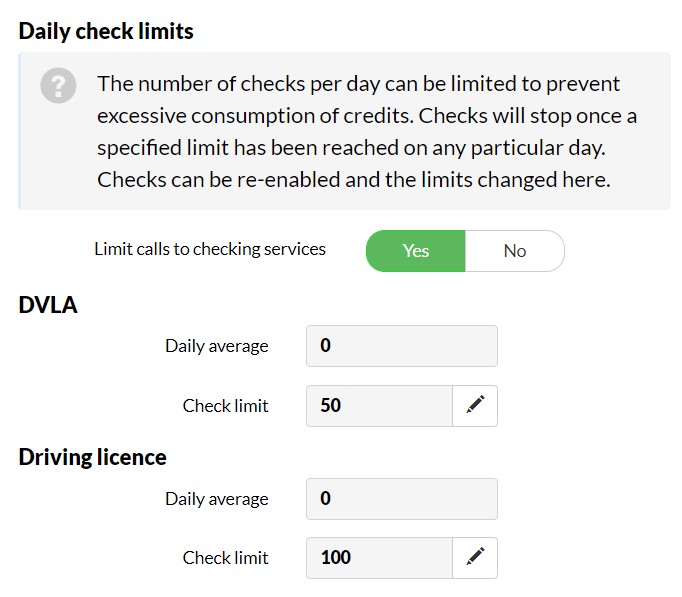Click the DVLA Daily average field
This screenshot has width=682, height=597.
pos(402,346)
